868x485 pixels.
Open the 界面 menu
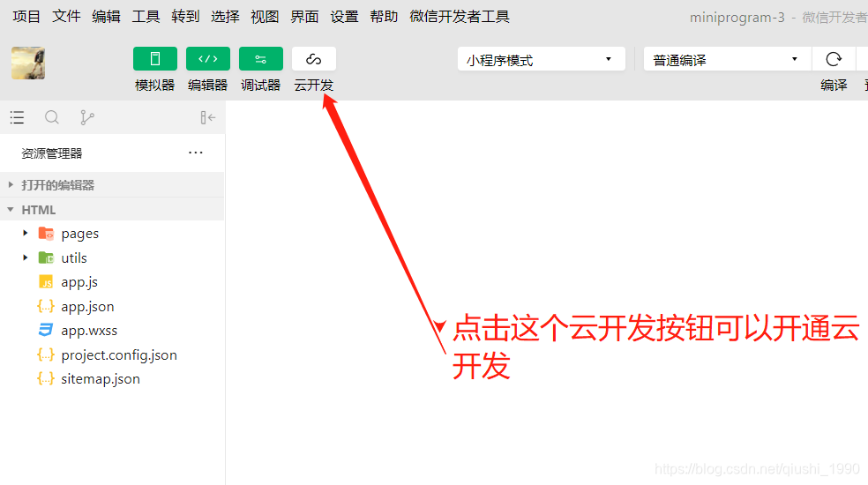click(304, 17)
